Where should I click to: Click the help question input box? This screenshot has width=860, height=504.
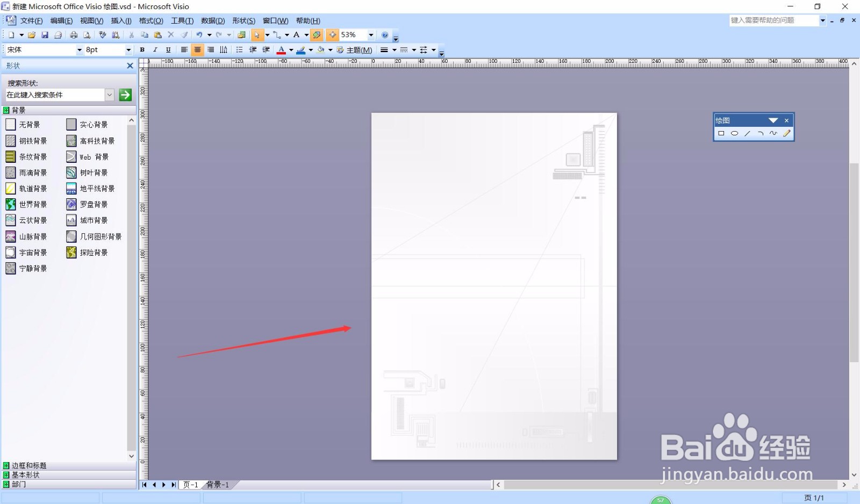point(774,20)
